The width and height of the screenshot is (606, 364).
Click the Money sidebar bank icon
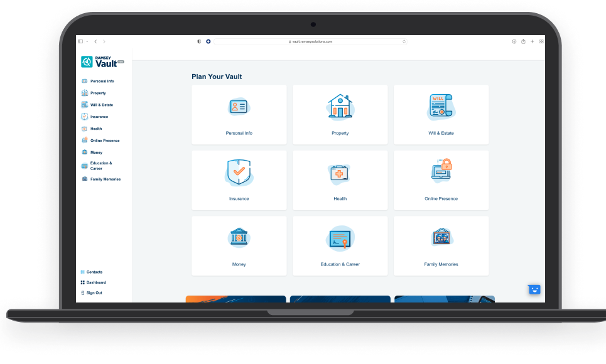point(85,153)
